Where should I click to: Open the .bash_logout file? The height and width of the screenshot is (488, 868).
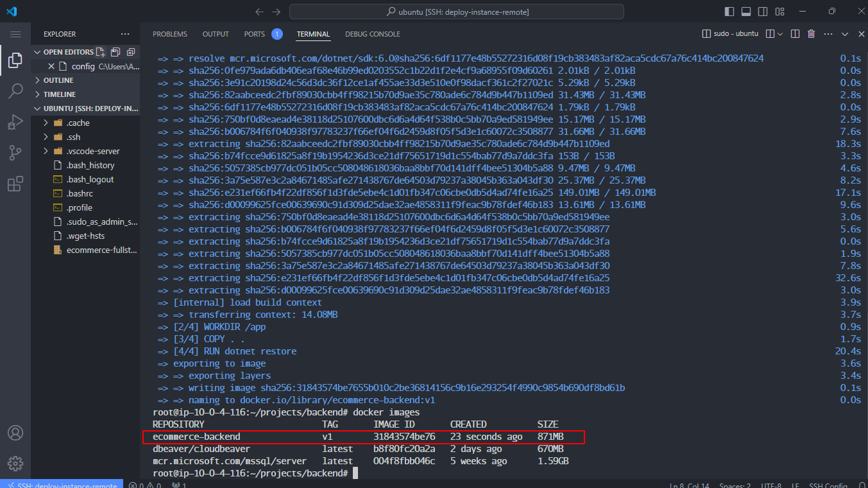tap(86, 179)
